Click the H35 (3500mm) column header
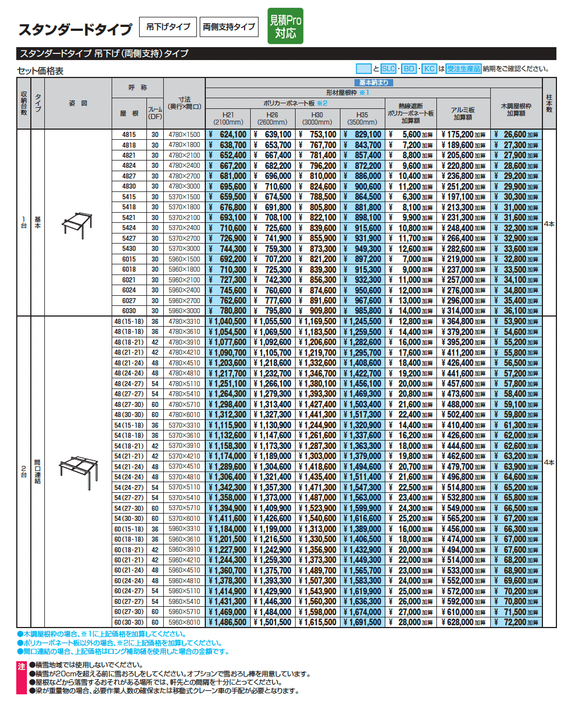 pyautogui.click(x=362, y=118)
